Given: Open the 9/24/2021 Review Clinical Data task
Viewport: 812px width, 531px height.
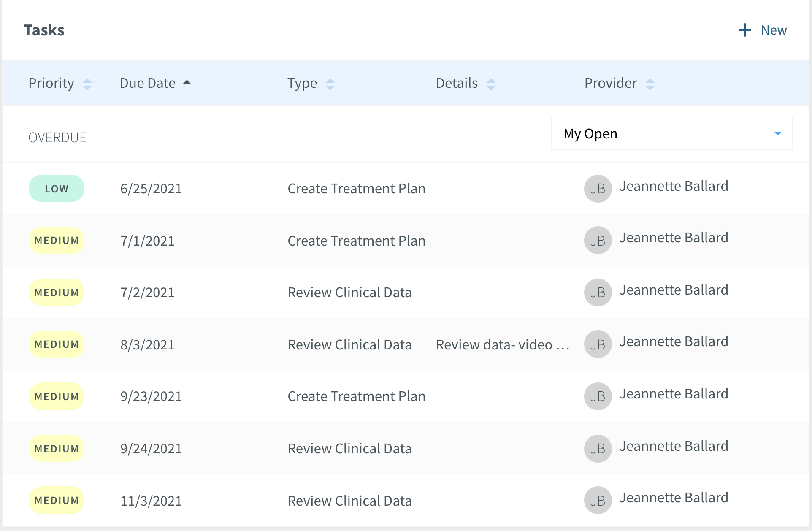Looking at the screenshot, I should point(349,449).
